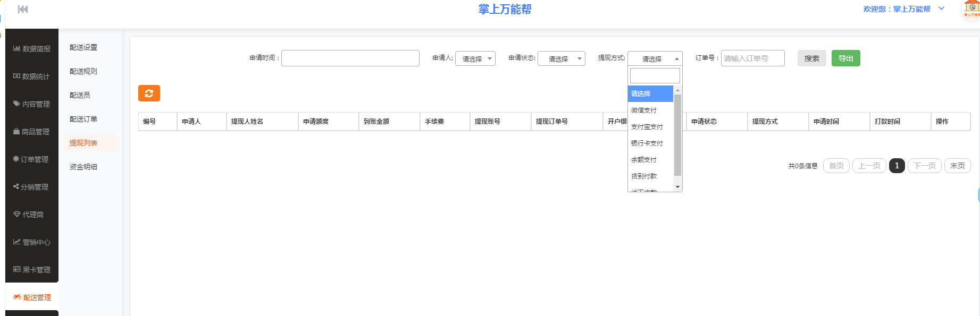This screenshot has width=980, height=316.
Task: Click the dropdown list scrollbar down arrow
Action: 677,187
